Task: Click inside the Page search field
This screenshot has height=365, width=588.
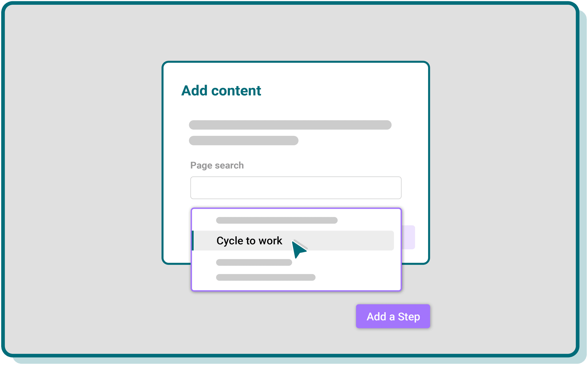Action: pos(296,188)
